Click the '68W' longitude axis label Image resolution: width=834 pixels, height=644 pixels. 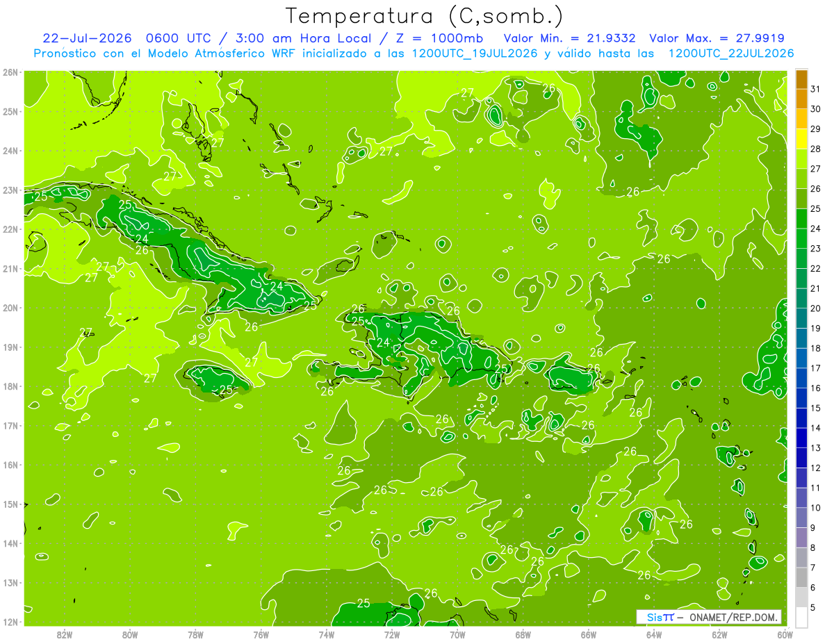click(523, 634)
